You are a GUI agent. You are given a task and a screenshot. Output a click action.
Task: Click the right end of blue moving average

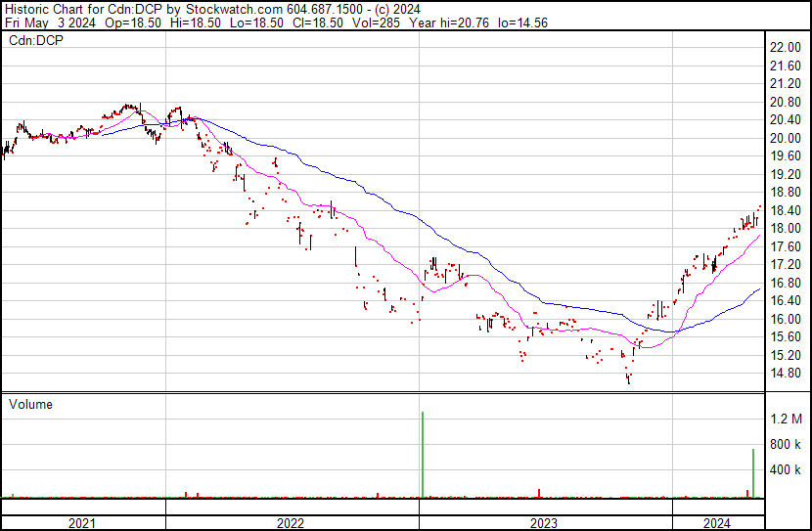[x=759, y=289]
